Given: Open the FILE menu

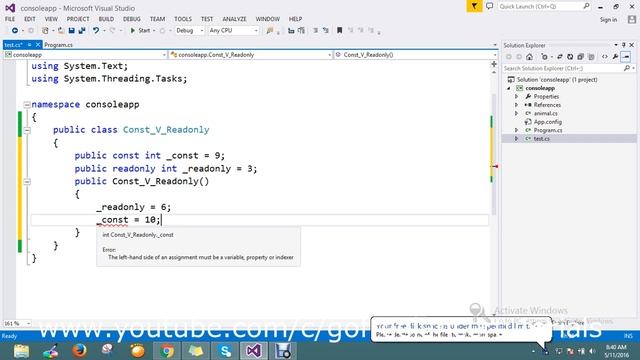Looking at the screenshot, I should [x=10, y=19].
